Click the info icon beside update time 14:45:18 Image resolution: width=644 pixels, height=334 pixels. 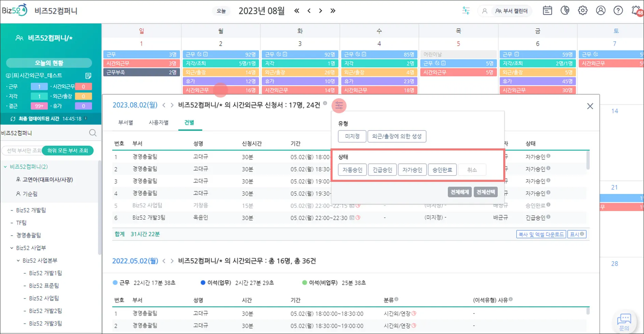pos(86,118)
